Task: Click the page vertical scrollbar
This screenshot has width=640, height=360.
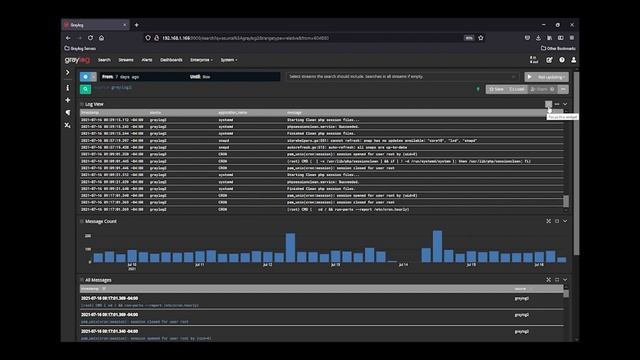Action: [576, 163]
